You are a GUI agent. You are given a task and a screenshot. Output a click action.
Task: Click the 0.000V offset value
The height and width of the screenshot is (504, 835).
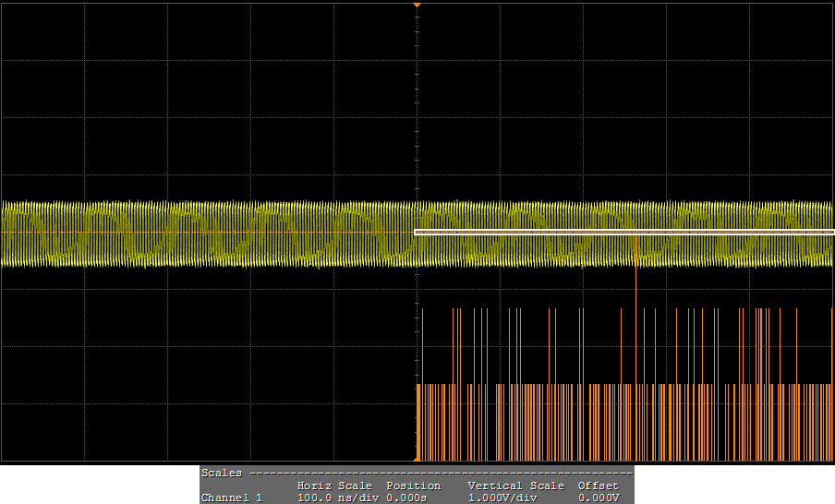tap(598, 498)
